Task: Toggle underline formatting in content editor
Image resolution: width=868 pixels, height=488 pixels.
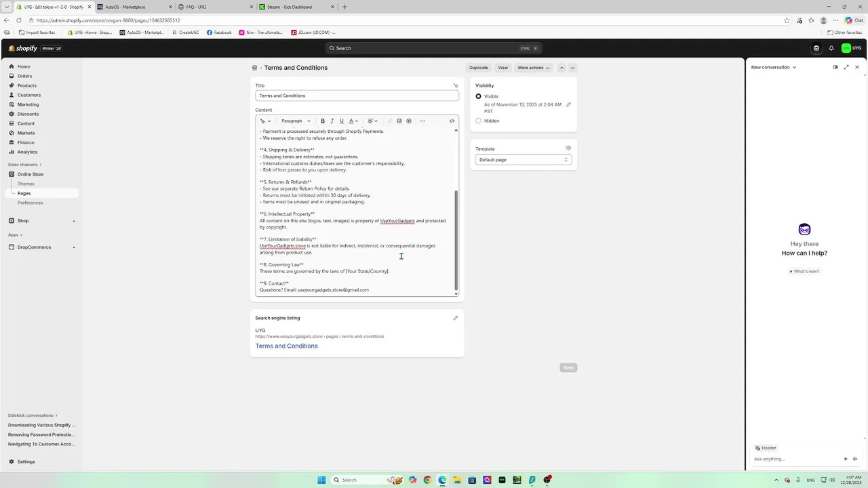Action: tap(342, 121)
